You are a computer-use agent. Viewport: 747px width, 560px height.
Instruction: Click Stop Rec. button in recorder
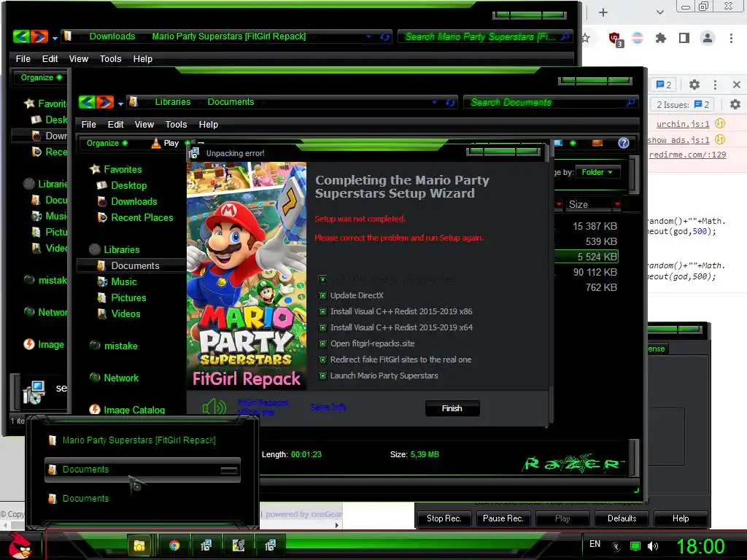[x=444, y=518]
